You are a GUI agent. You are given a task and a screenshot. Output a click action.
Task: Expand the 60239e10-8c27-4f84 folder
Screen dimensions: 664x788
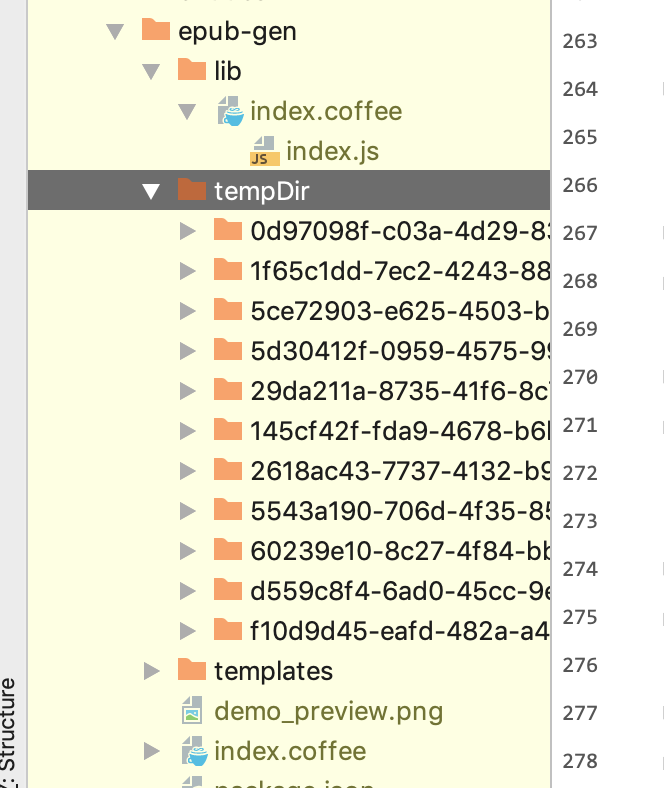coord(187,551)
